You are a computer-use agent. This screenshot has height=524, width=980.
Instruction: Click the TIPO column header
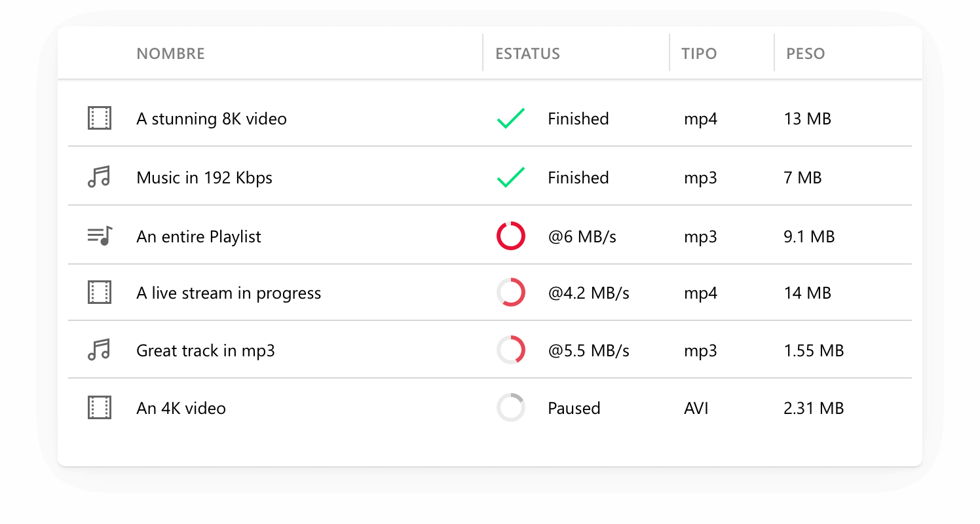[x=699, y=54]
